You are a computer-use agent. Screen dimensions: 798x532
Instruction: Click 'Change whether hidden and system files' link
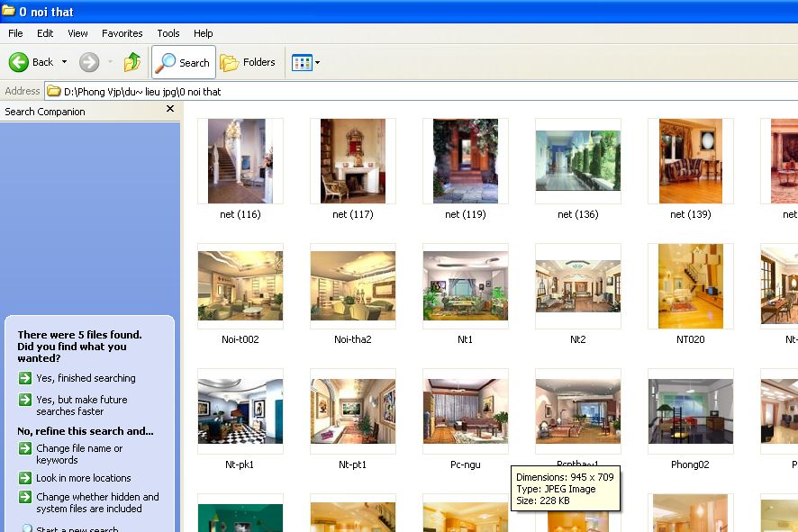[97, 502]
